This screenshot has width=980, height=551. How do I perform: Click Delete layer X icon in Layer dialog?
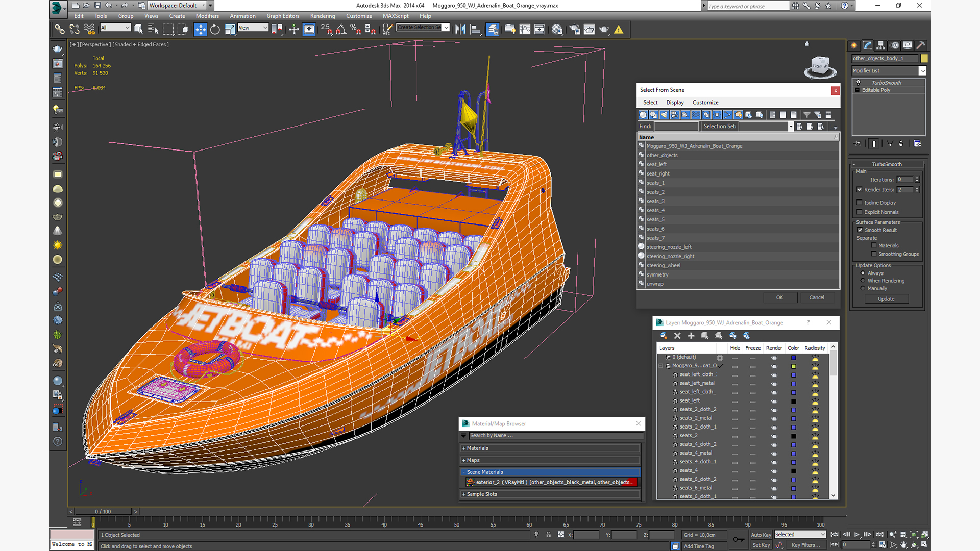point(677,336)
